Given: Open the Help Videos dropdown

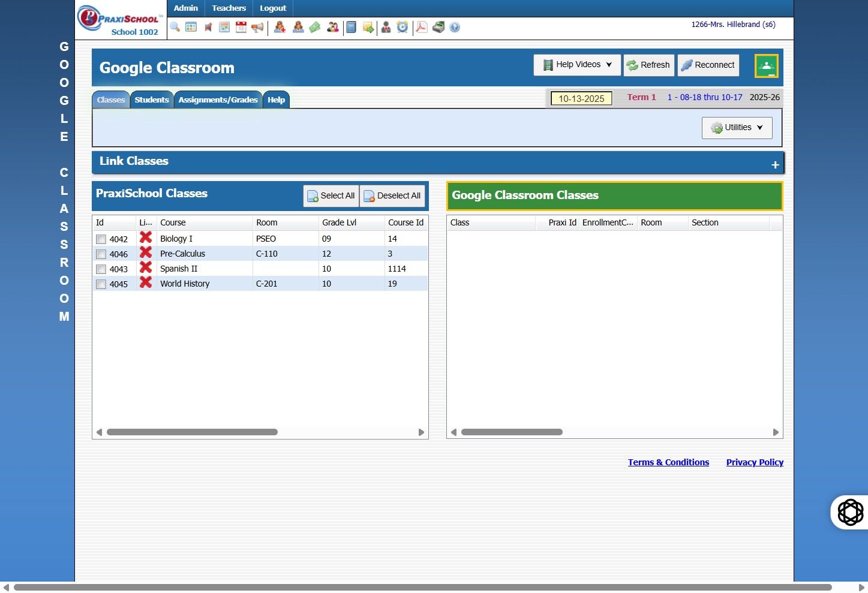Looking at the screenshot, I should pyautogui.click(x=577, y=65).
